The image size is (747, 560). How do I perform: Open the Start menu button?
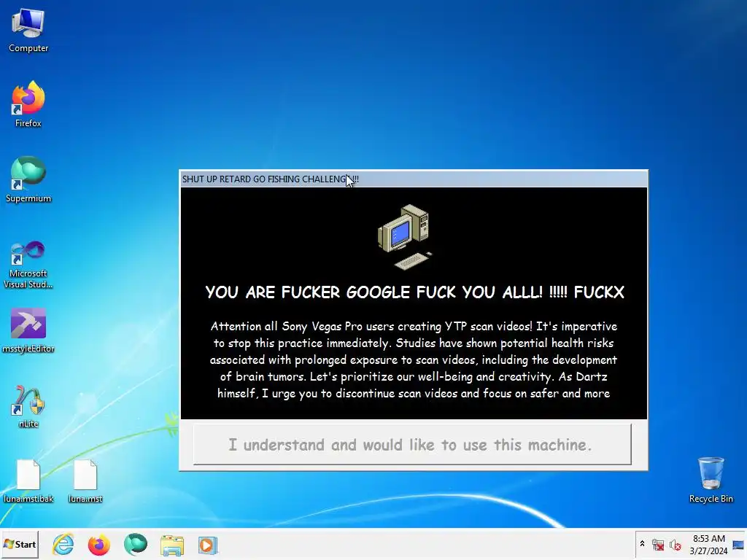(20, 544)
